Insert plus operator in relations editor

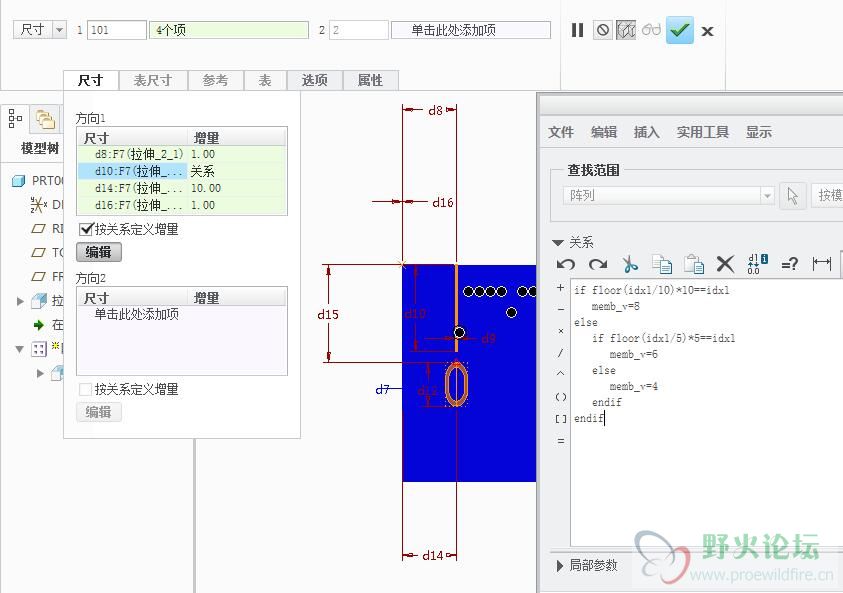click(x=561, y=288)
